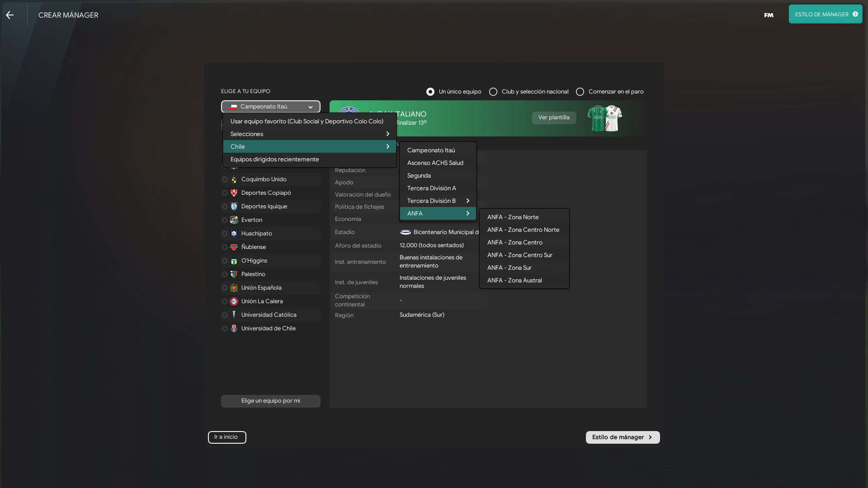Click the Deportes Copiapó team name
Viewport: 868px width, 488px height.
coord(266,193)
